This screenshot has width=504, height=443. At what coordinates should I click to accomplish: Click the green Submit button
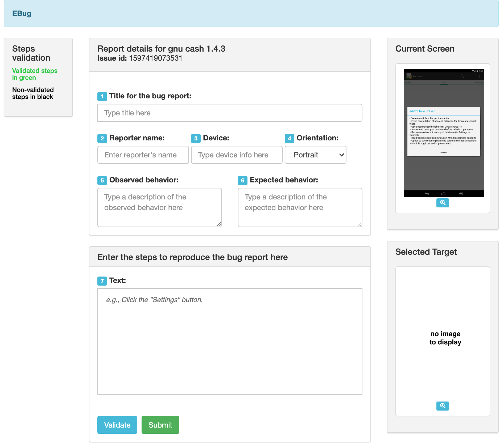tap(160, 425)
